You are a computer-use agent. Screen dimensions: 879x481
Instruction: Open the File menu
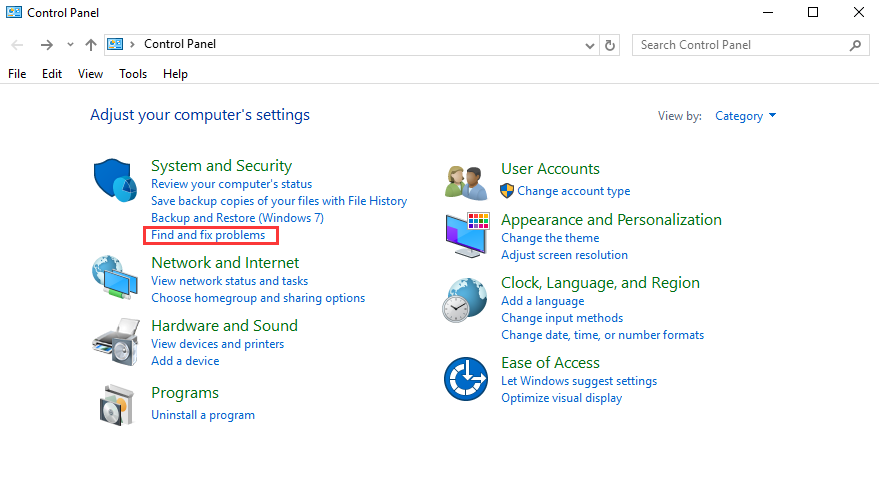pyautogui.click(x=17, y=74)
